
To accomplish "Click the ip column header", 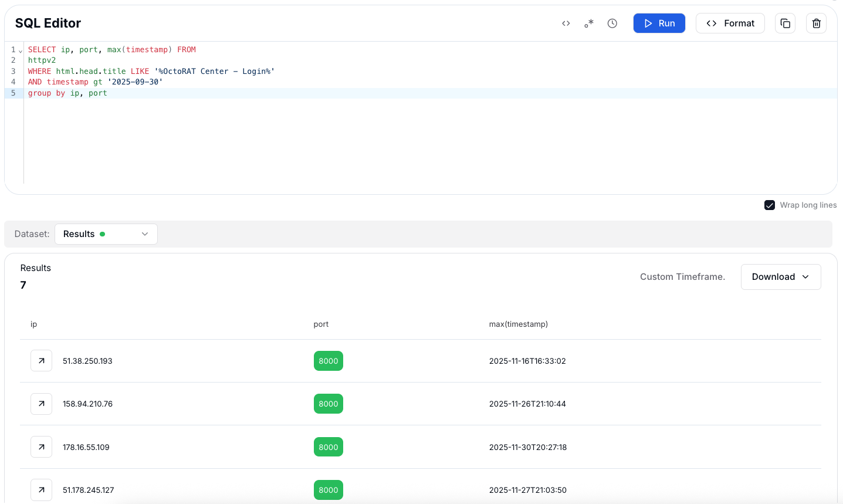I will pos(34,324).
